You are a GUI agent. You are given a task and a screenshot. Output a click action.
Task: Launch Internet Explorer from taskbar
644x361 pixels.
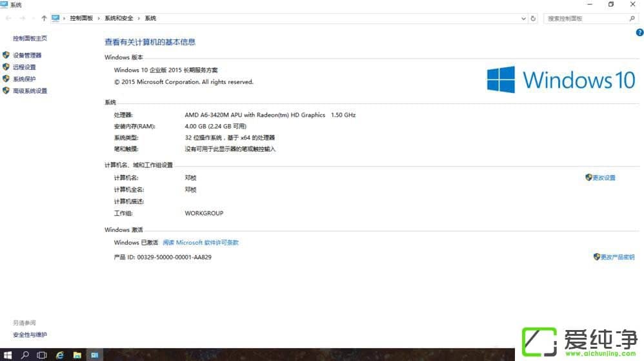(x=59, y=355)
